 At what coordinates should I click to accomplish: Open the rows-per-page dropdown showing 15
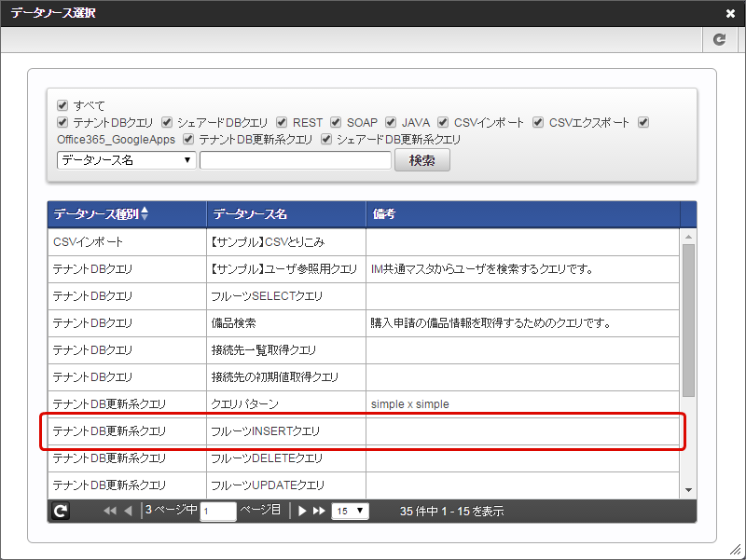point(351,511)
